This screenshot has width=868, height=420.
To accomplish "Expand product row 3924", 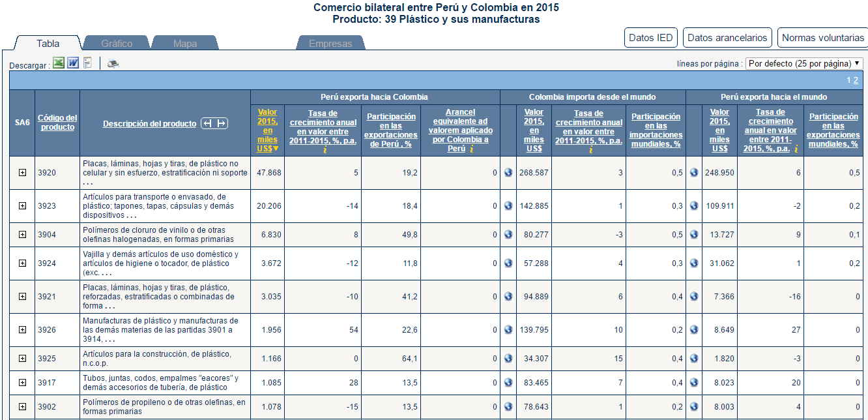I will tap(22, 263).
